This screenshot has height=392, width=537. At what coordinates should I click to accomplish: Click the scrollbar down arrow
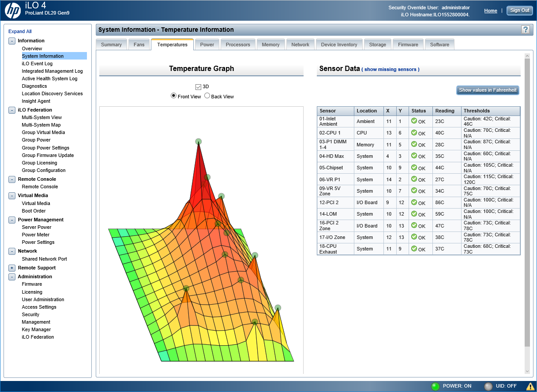527,371
